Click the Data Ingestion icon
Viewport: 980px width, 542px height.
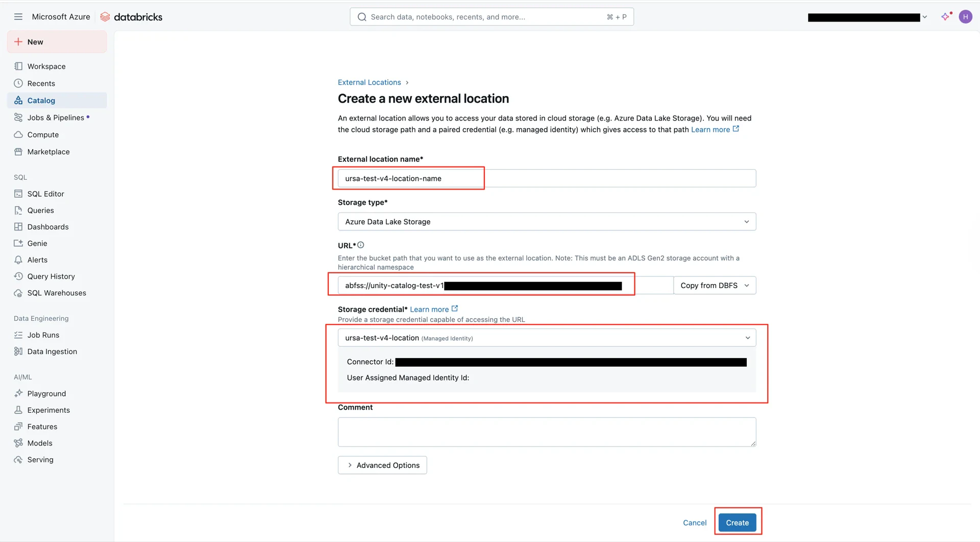(x=18, y=351)
